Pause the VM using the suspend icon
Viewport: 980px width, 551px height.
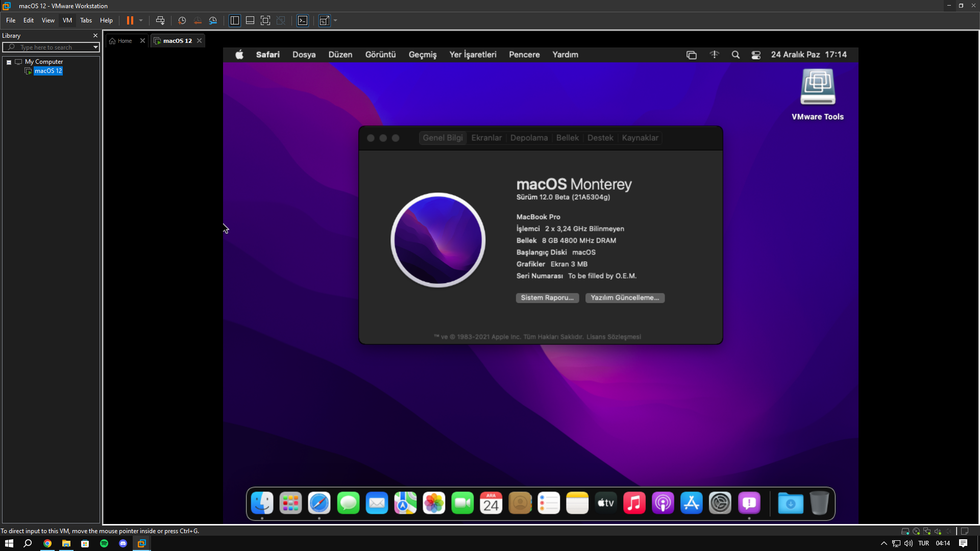(x=130, y=20)
